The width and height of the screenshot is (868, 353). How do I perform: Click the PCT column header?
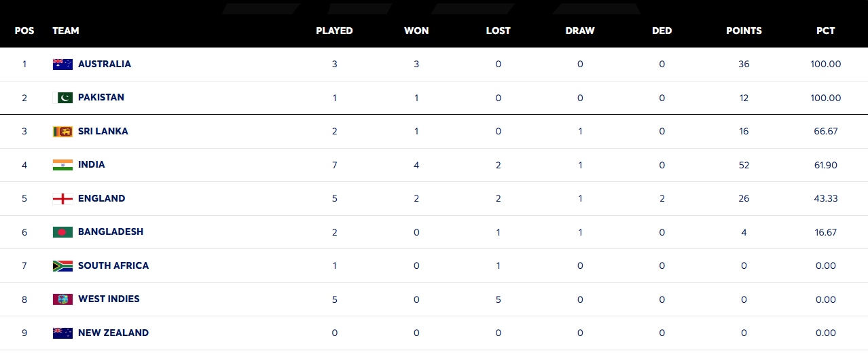coord(826,31)
